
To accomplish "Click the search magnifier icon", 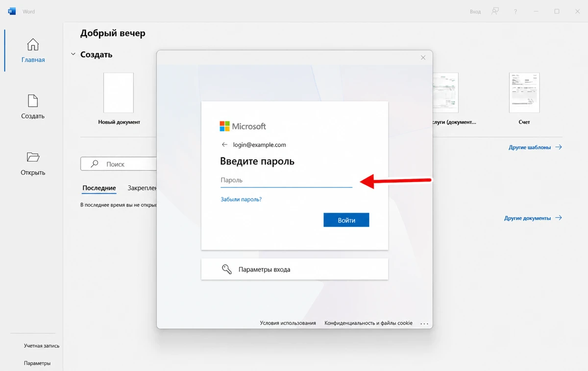I will [x=95, y=164].
